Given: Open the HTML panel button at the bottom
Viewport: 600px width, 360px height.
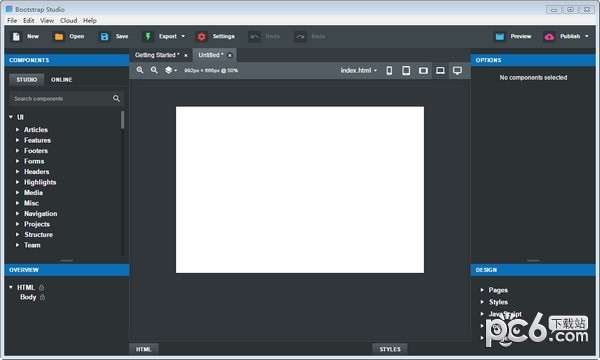Looking at the screenshot, I should pos(143,349).
